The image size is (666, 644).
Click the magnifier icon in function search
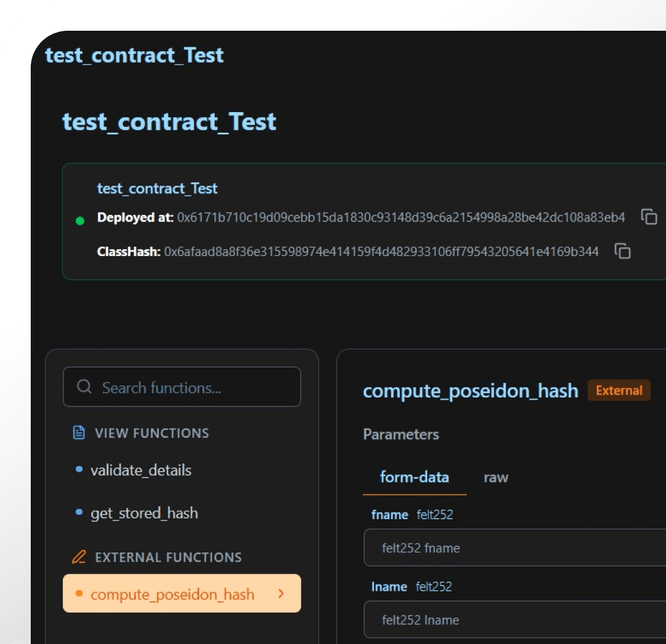pos(84,387)
